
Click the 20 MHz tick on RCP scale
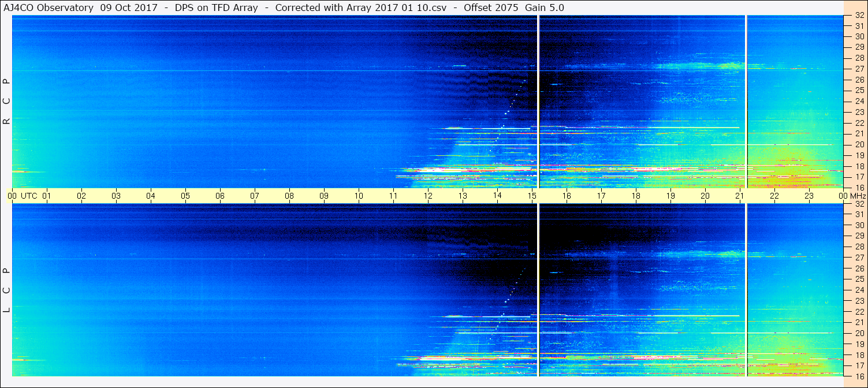[x=859, y=144]
